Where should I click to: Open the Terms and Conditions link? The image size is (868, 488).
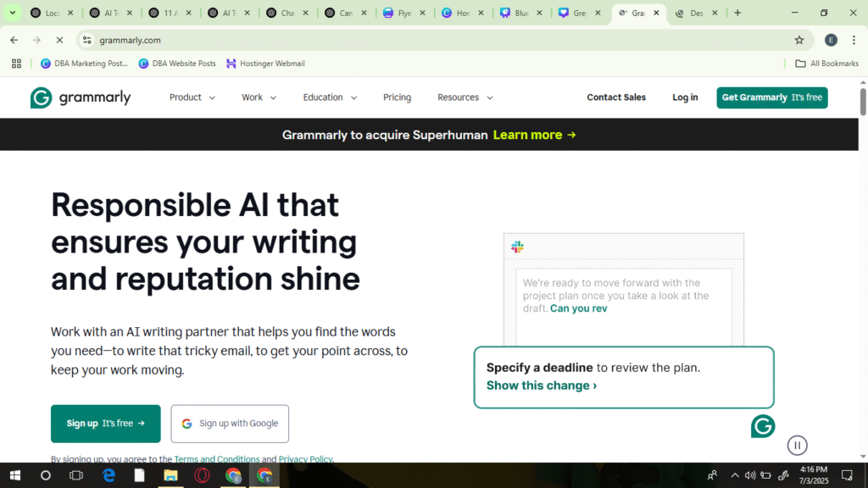coord(216,458)
